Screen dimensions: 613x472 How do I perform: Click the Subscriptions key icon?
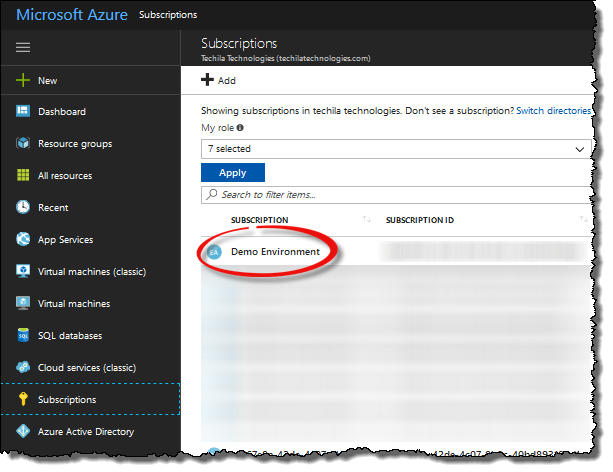click(x=23, y=399)
